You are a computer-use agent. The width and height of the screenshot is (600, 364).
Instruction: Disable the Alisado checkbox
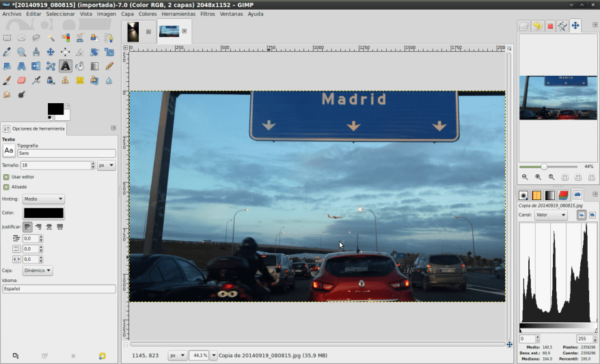tap(6, 186)
